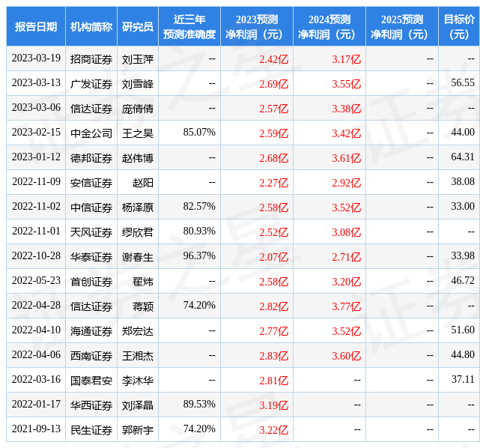
Task: Click target price 33.00
Action: (463, 206)
